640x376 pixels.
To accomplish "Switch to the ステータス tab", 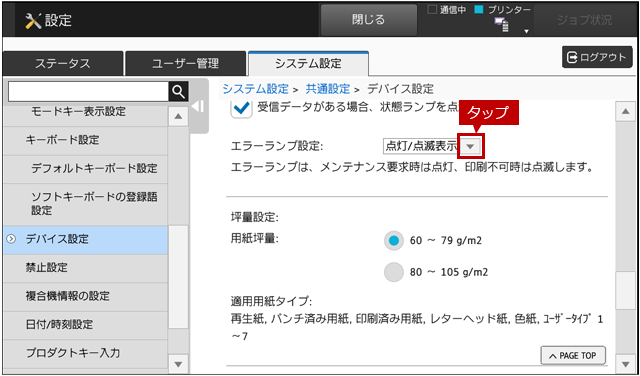I will point(62,64).
